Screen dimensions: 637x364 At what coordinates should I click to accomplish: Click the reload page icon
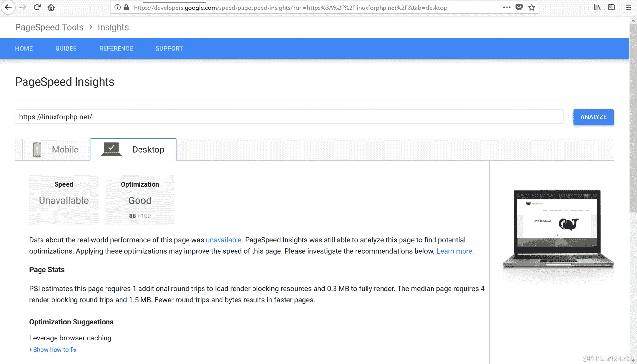(x=37, y=7)
